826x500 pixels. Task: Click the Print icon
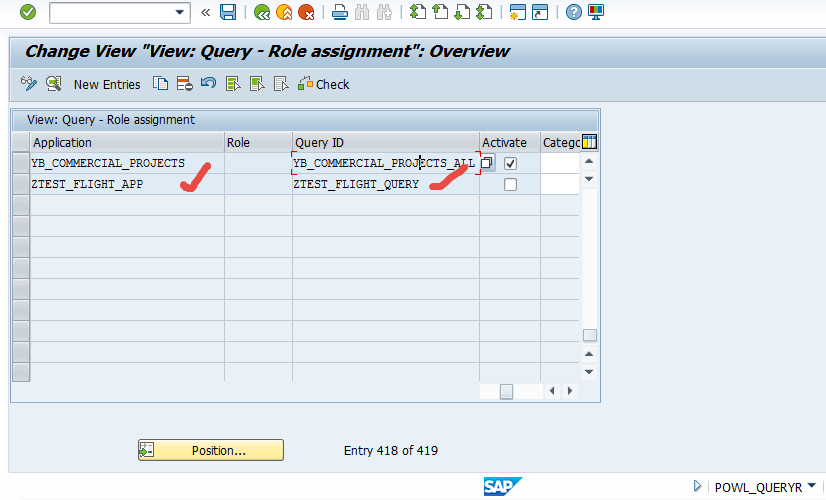(340, 12)
